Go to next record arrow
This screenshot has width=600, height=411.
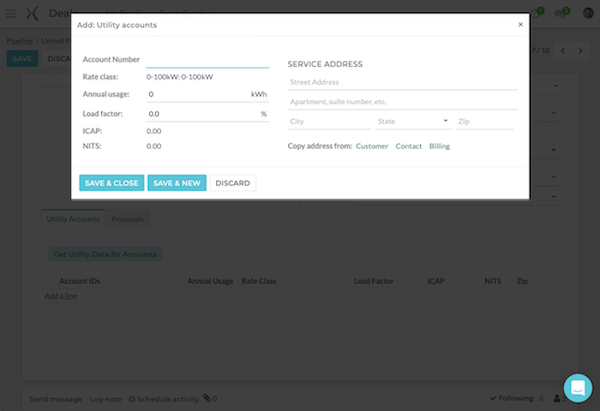[x=580, y=51]
